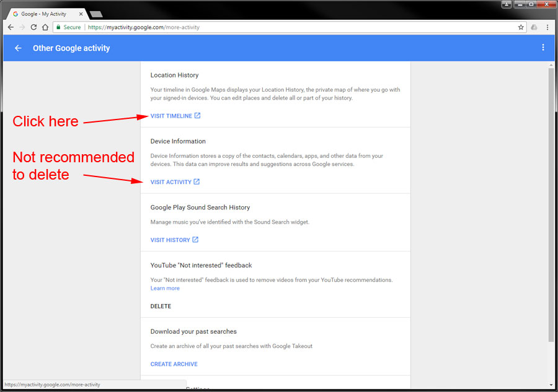The image size is (558, 392).
Task: Click the Google favicon on the tab
Action: [x=15, y=14]
